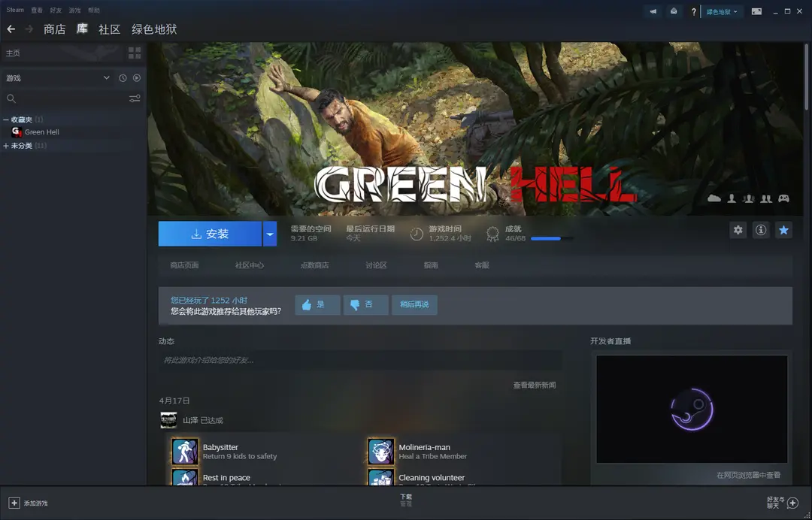Open the 客服 support link

point(482,265)
